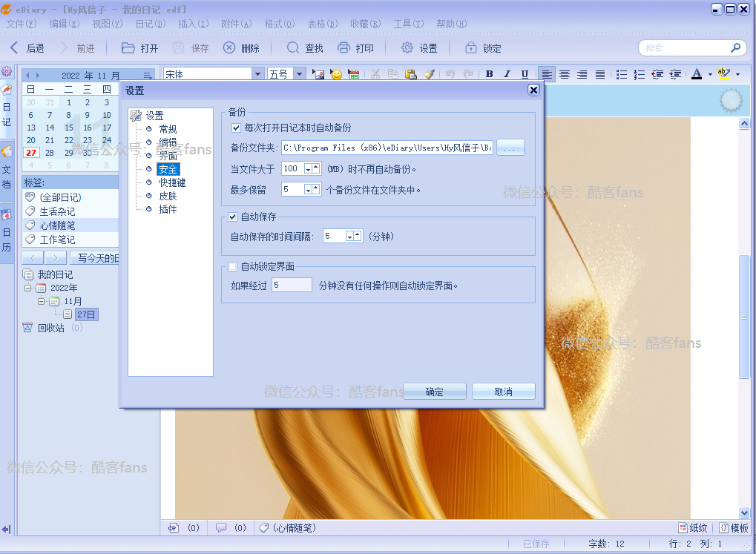Click the Back (后退) toolbar button
756x554 pixels.
[x=27, y=48]
